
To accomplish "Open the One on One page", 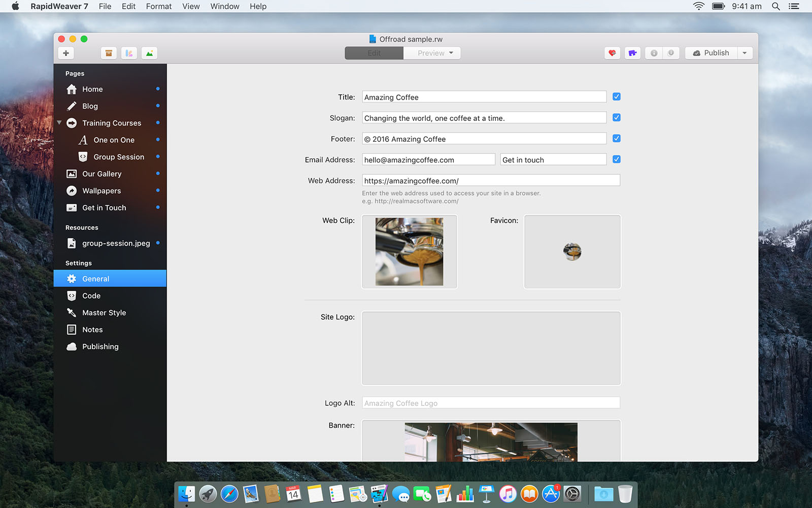I will click(x=110, y=140).
